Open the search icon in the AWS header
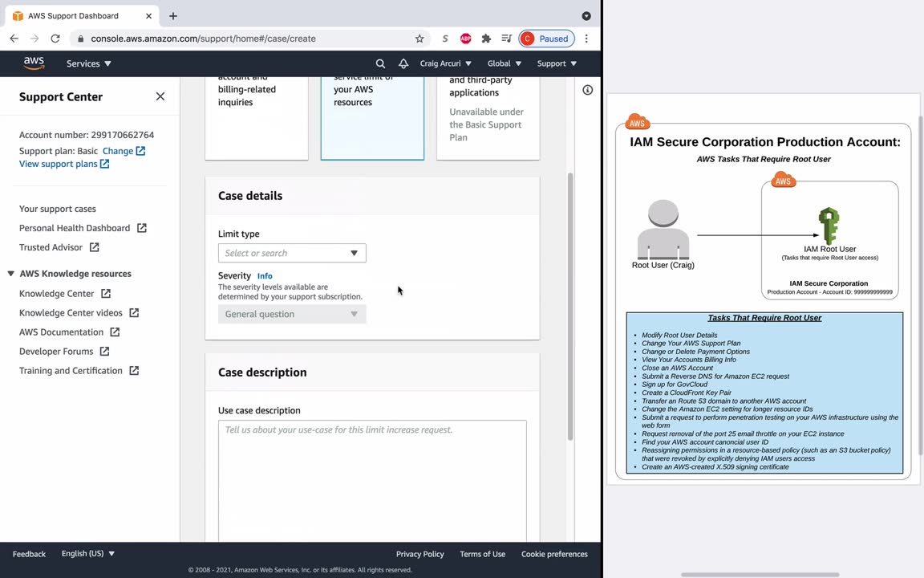Viewport: 924px width, 578px height. [380, 63]
